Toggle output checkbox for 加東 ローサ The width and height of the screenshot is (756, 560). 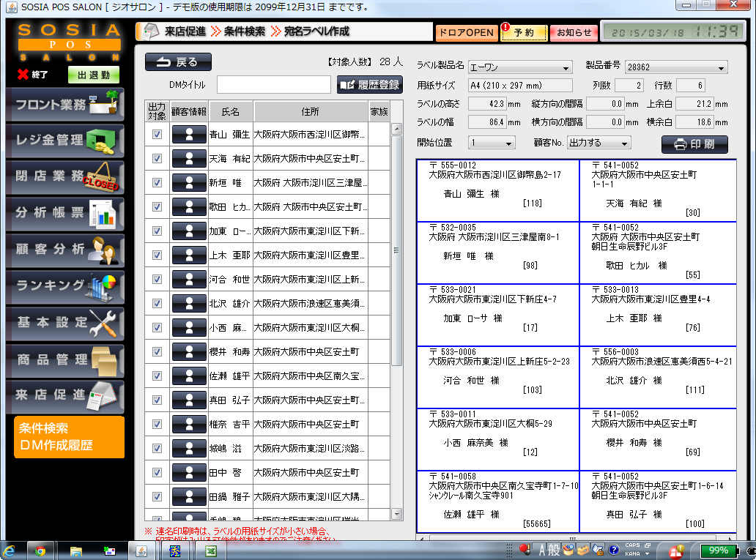[x=157, y=231]
